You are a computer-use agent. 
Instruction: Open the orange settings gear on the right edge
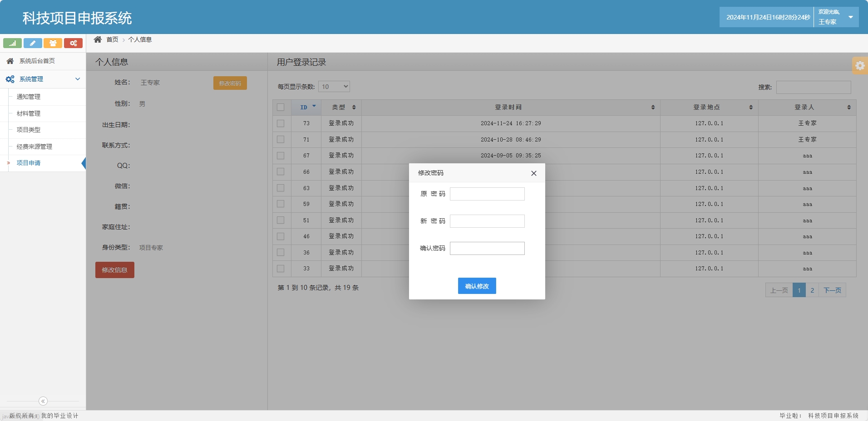tap(860, 65)
